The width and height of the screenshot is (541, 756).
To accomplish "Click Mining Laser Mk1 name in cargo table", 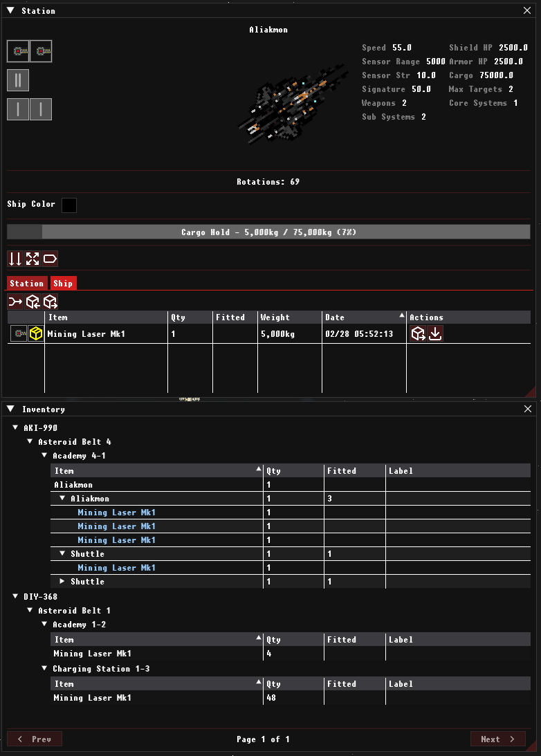I will point(86,333).
